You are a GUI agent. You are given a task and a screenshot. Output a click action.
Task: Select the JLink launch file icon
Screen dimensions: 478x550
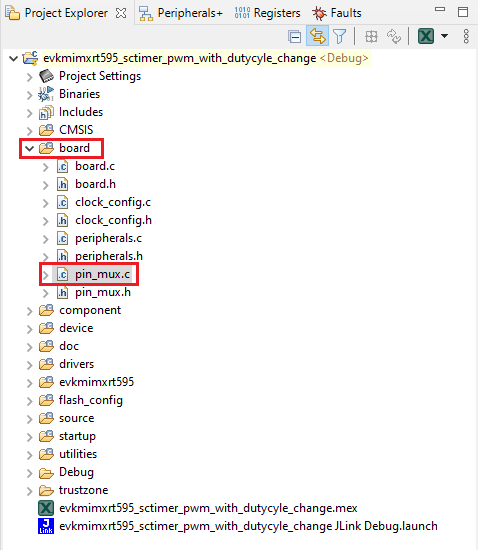pyautogui.click(x=46, y=526)
